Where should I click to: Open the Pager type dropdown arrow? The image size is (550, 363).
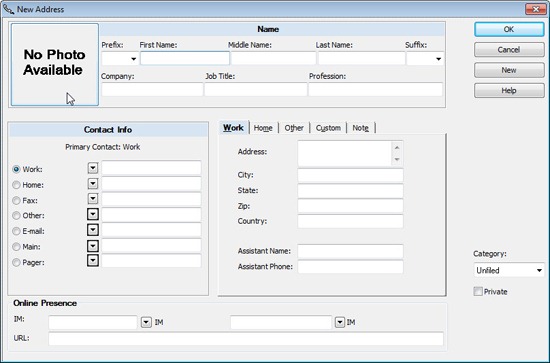(x=93, y=261)
